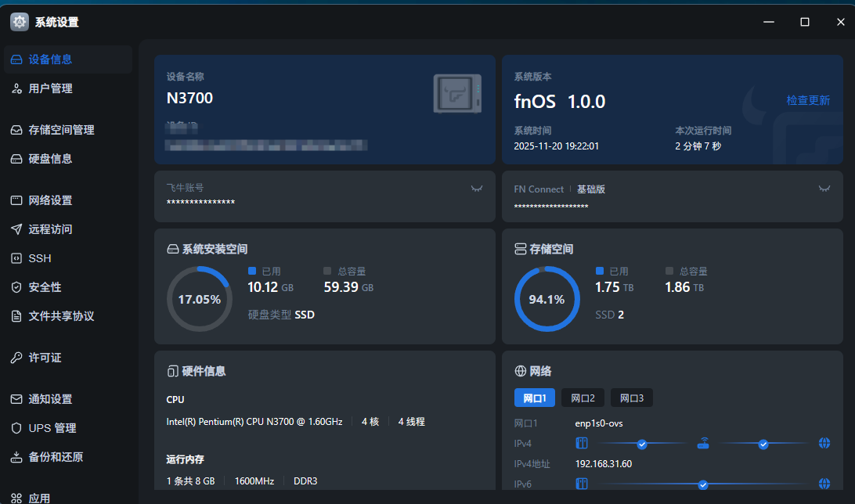Open the 网络设置 menu item
The height and width of the screenshot is (504, 855).
67,200
